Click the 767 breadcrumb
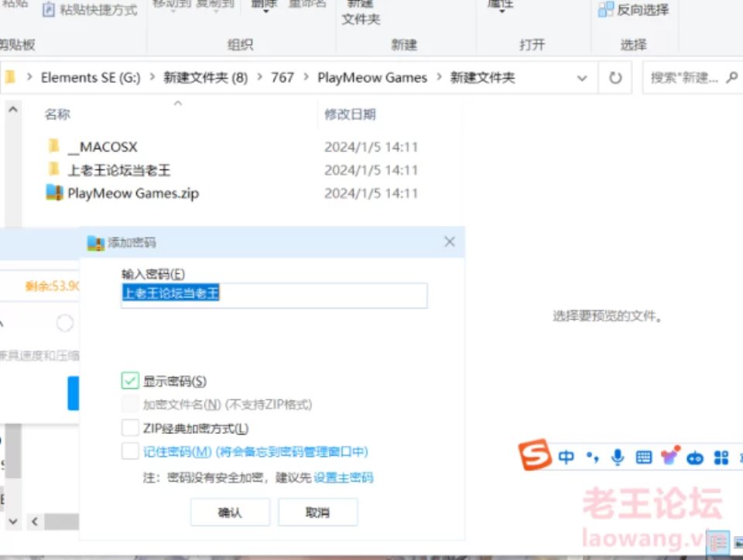The height and width of the screenshot is (560, 743). [x=282, y=77]
